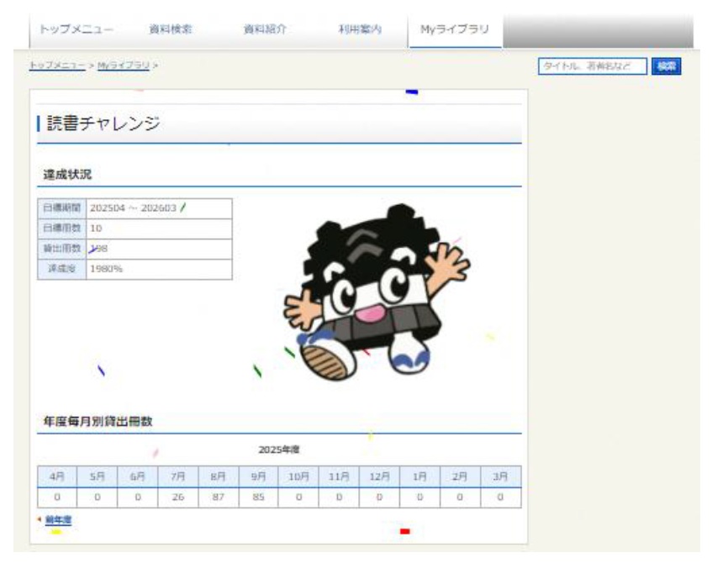This screenshot has height=574, width=728.
Task: Switch to the 資料検索 tab
Action: 171,29
